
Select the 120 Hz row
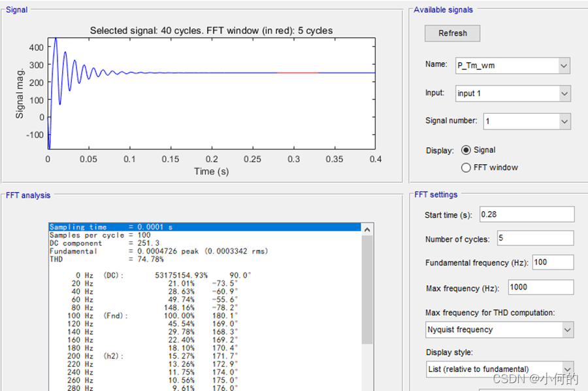tap(205, 324)
